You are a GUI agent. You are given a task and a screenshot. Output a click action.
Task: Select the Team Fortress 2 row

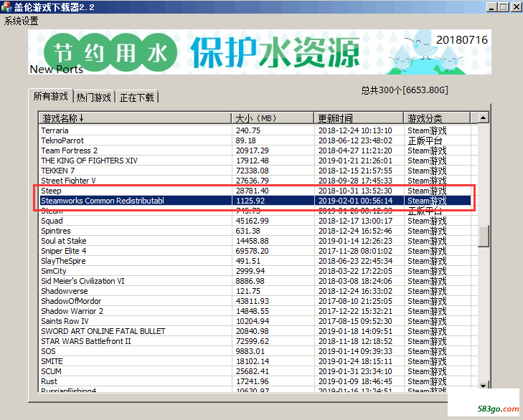[255, 151]
